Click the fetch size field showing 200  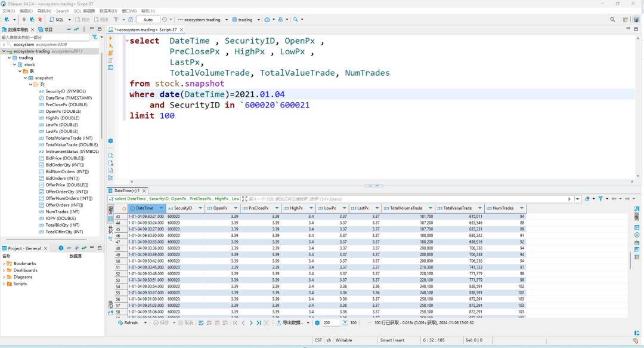pyautogui.click(x=330, y=323)
